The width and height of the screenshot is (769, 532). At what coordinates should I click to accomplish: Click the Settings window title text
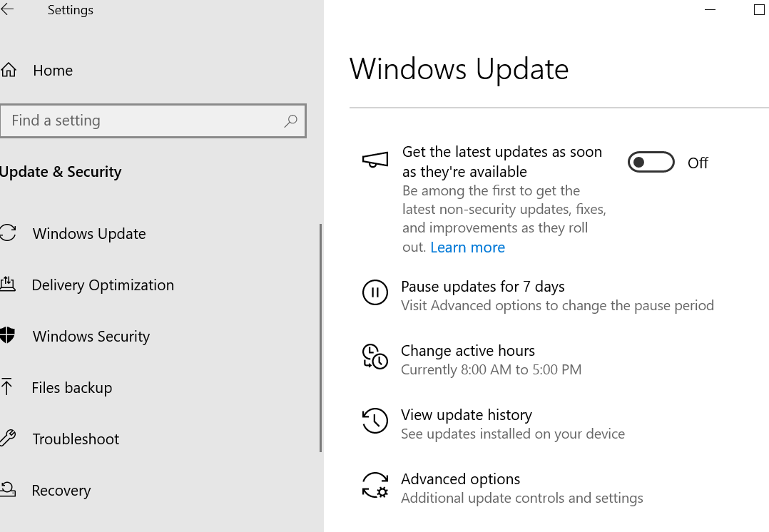pyautogui.click(x=71, y=10)
